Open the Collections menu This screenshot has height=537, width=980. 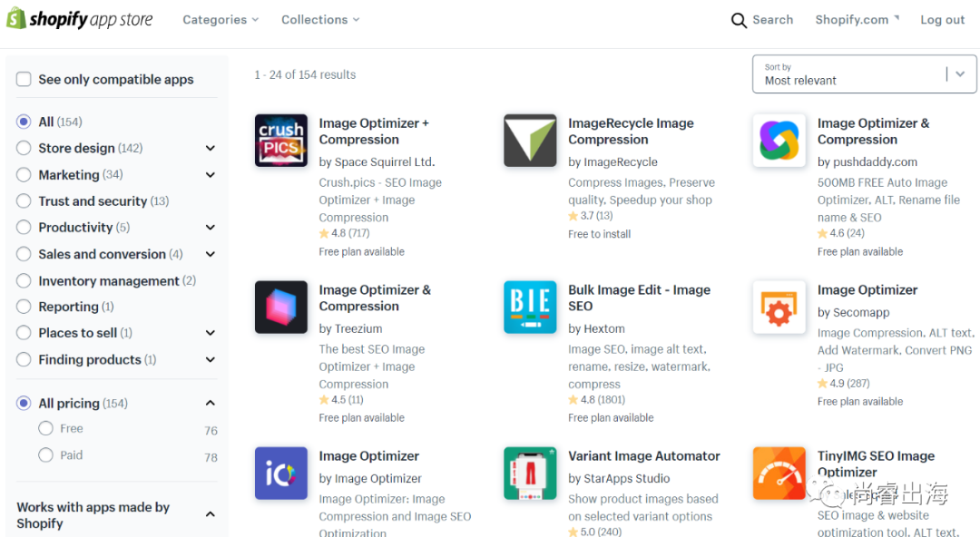320,20
